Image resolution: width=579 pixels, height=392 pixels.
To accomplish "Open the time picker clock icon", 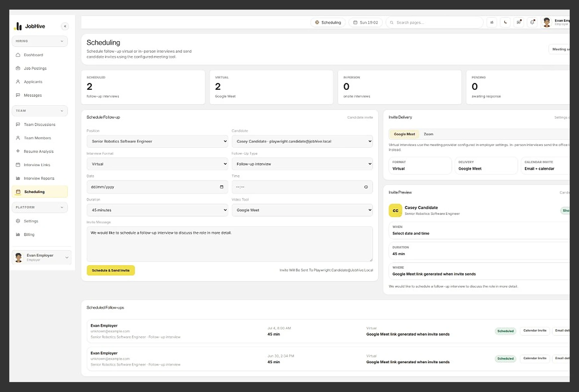I will [x=366, y=187].
